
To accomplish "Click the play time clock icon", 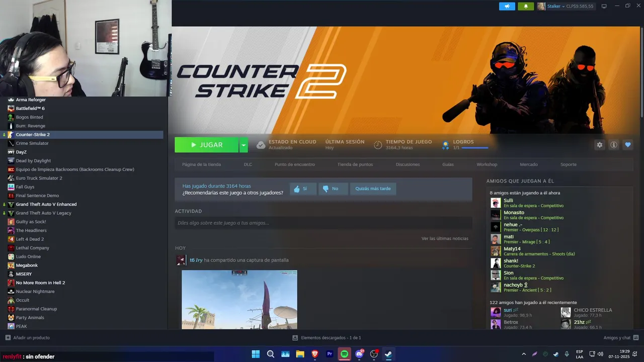I will (x=378, y=145).
